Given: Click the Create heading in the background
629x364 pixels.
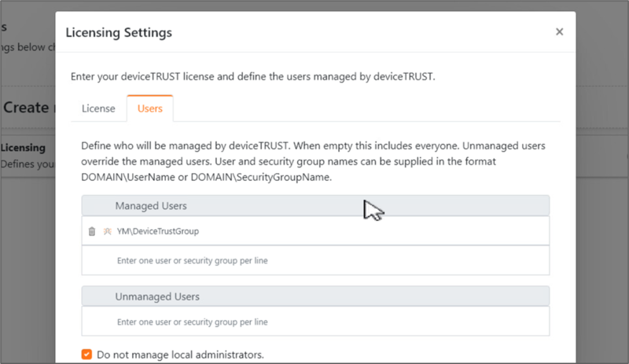Looking at the screenshot, I should tap(26, 108).
